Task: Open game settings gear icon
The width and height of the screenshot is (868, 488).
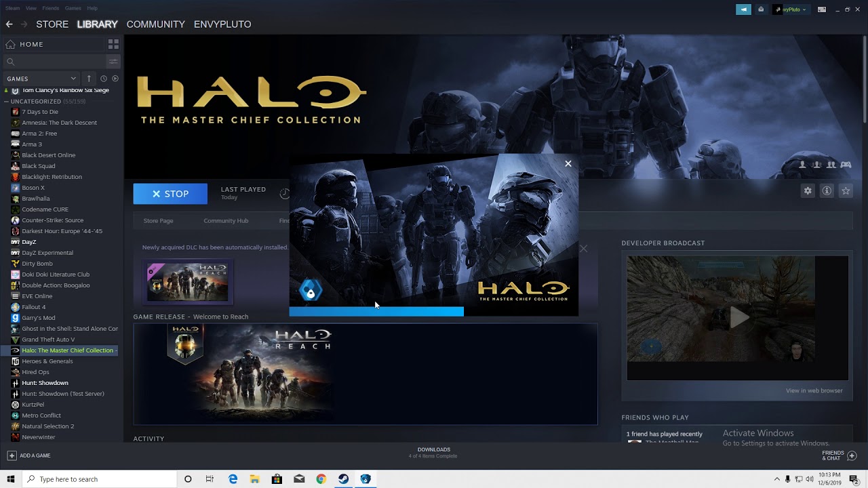Action: pyautogui.click(x=808, y=191)
